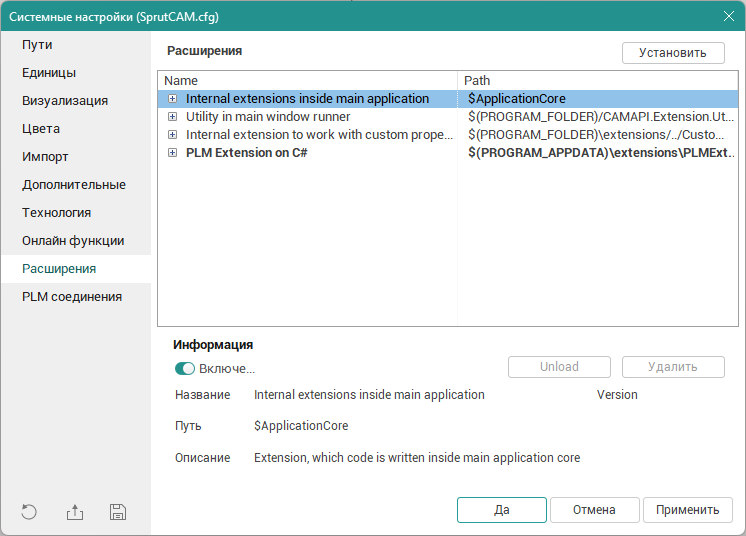Viewport: 746px width, 536px height.
Task: Click the Применить button
Action: click(687, 510)
